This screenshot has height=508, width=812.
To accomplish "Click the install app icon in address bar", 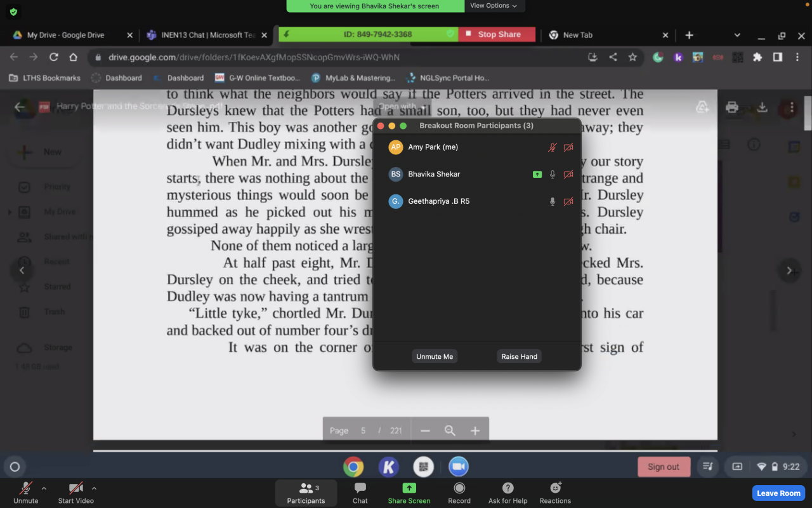I will (593, 57).
